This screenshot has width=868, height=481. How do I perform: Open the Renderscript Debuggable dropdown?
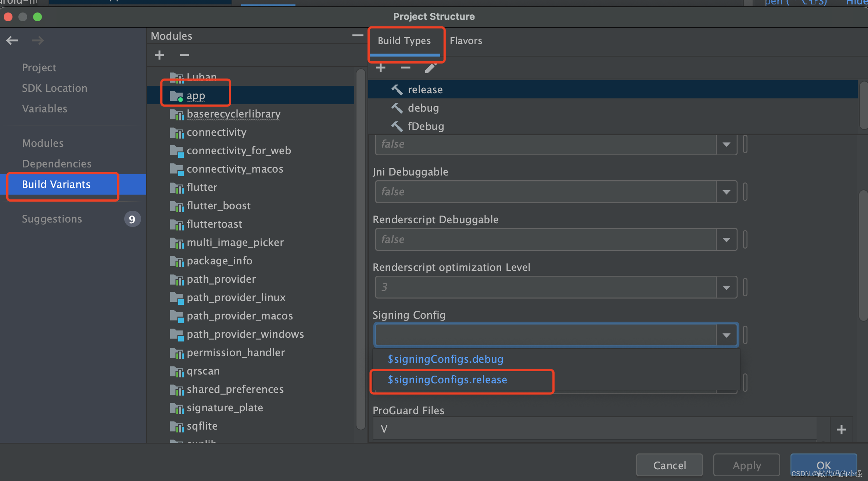pos(726,240)
